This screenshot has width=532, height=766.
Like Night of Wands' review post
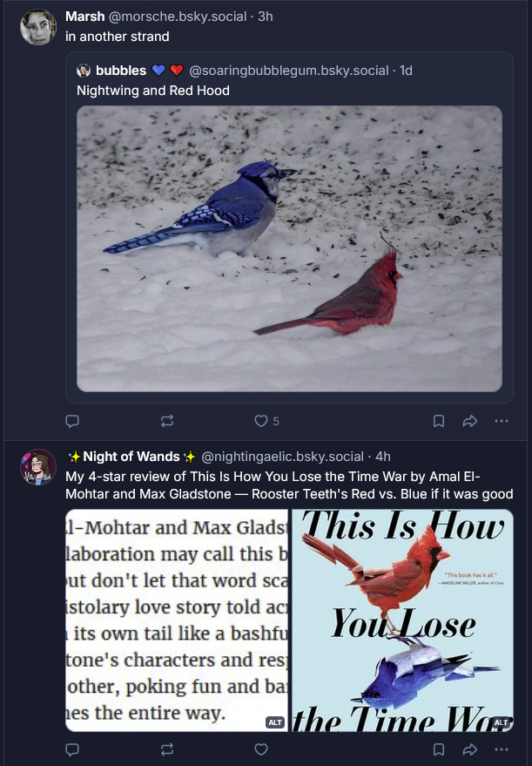(x=261, y=749)
